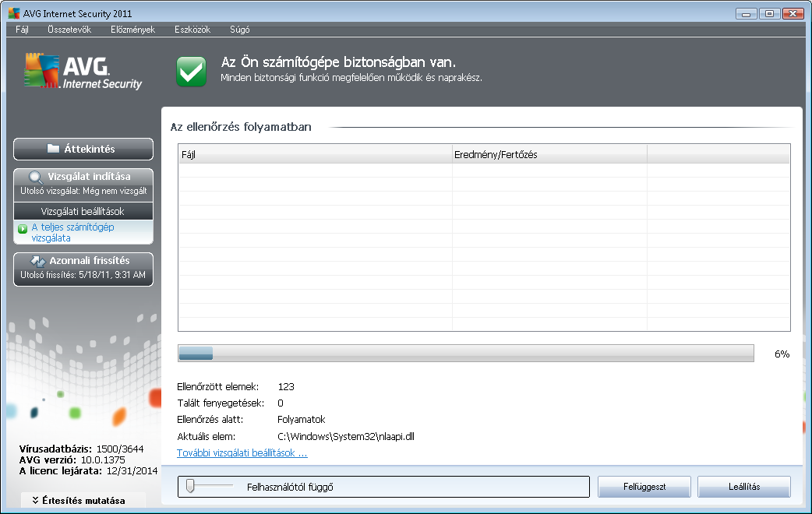Viewport: 812px width, 514px height.
Task: Open the Összetevők menu
Action: pyautogui.click(x=69, y=30)
